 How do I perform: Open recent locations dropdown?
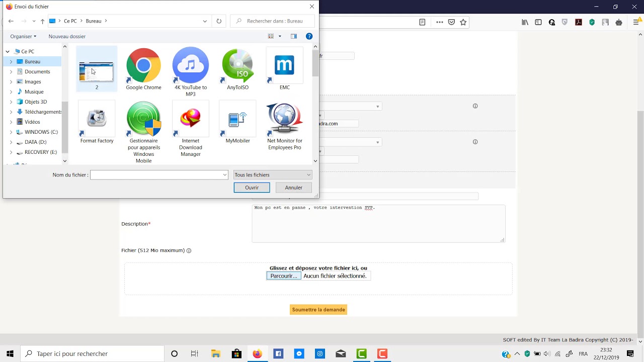click(34, 21)
